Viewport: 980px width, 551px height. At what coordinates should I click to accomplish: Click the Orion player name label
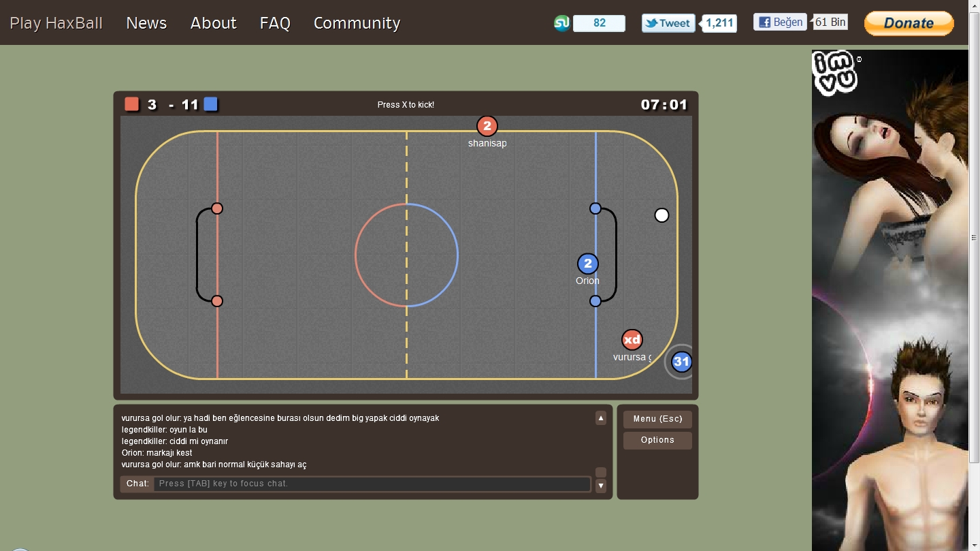(x=587, y=281)
